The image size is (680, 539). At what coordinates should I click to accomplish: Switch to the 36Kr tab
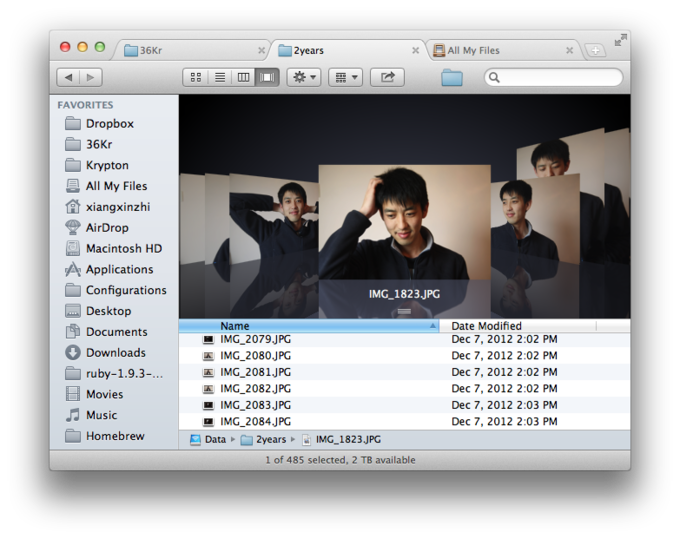coord(191,50)
